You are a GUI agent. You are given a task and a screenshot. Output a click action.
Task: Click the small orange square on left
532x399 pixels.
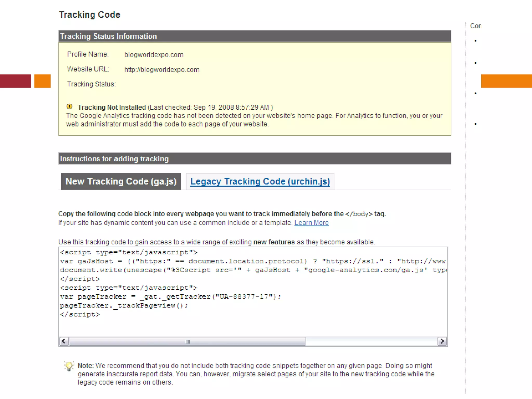(42, 81)
